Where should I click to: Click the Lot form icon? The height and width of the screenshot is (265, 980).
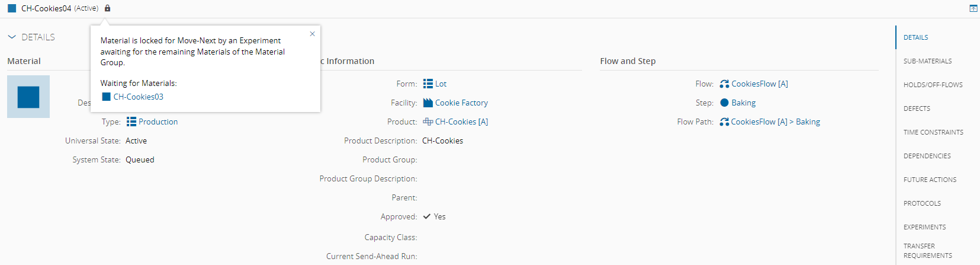[428, 84]
